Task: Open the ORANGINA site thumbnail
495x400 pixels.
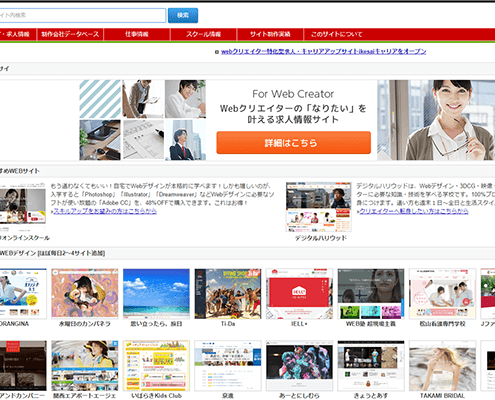Action: 23,293
